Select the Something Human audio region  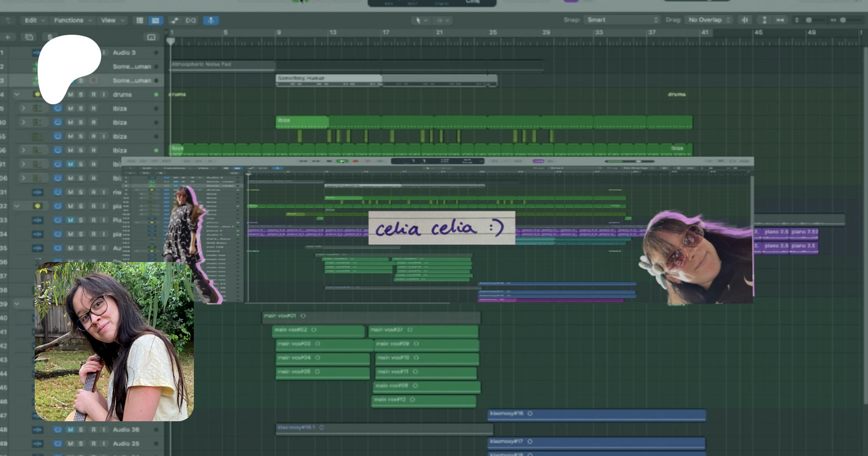[x=328, y=78]
